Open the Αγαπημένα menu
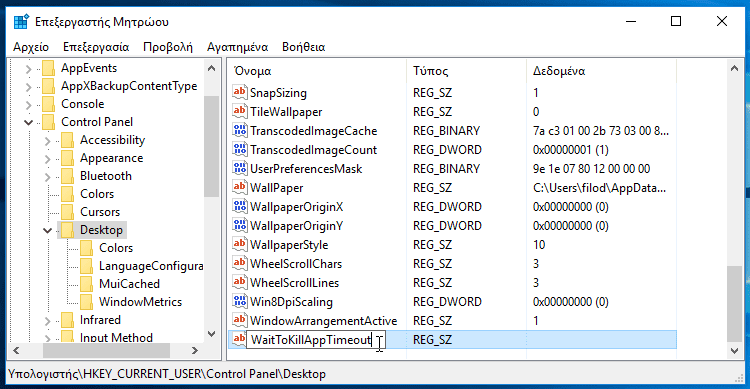 coord(237,47)
